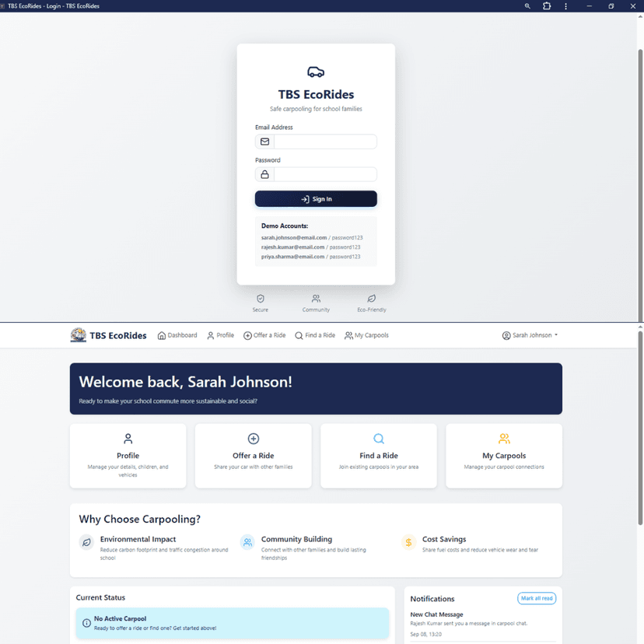Click the Secure shield icon
The width and height of the screenshot is (644, 644).
pyautogui.click(x=261, y=299)
